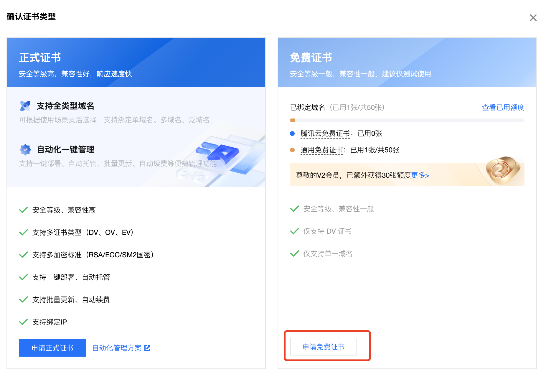The width and height of the screenshot is (551, 392).
Task: Click the blue dot beside 腾讯云免费证书
Action: coord(292,133)
